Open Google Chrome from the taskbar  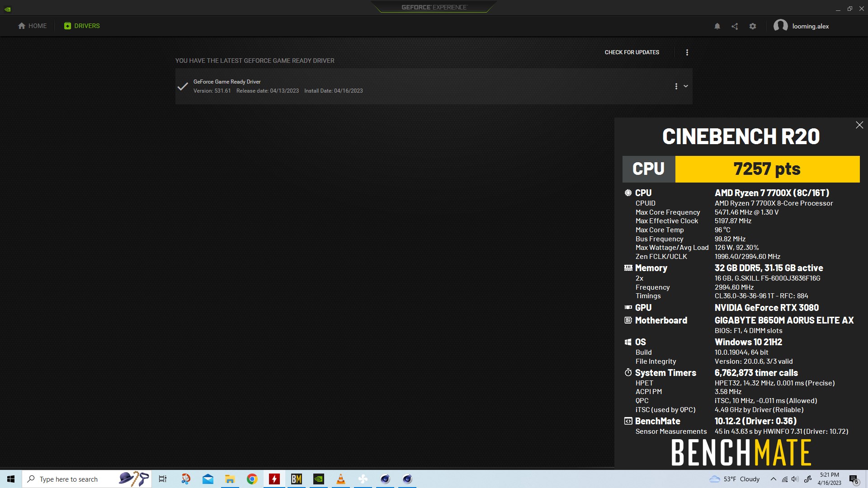252,479
